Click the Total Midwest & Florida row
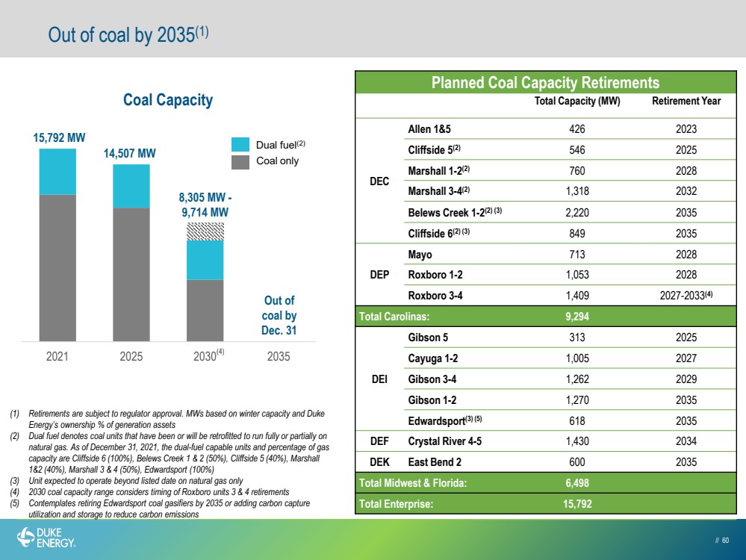 coord(545,483)
